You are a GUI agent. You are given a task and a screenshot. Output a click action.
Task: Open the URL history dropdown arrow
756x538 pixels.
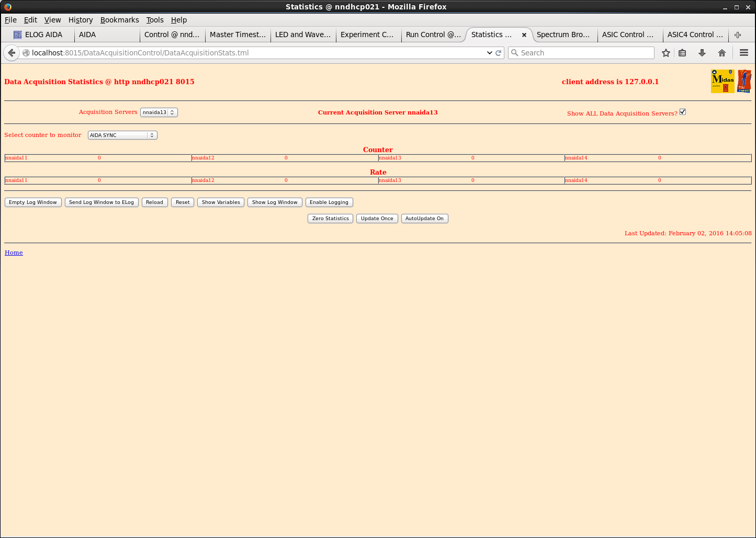click(489, 53)
